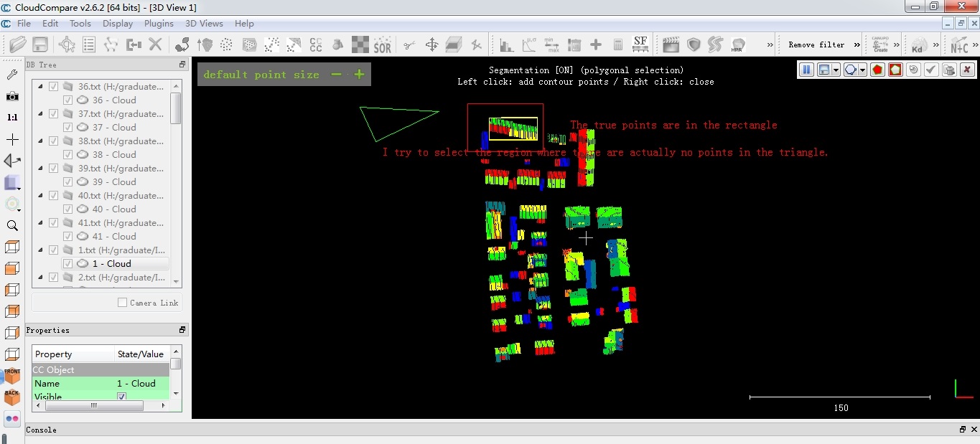Image resolution: width=980 pixels, height=444 pixels.
Task: Expand the hidden toolbar items after Remove filter
Action: 857,45
